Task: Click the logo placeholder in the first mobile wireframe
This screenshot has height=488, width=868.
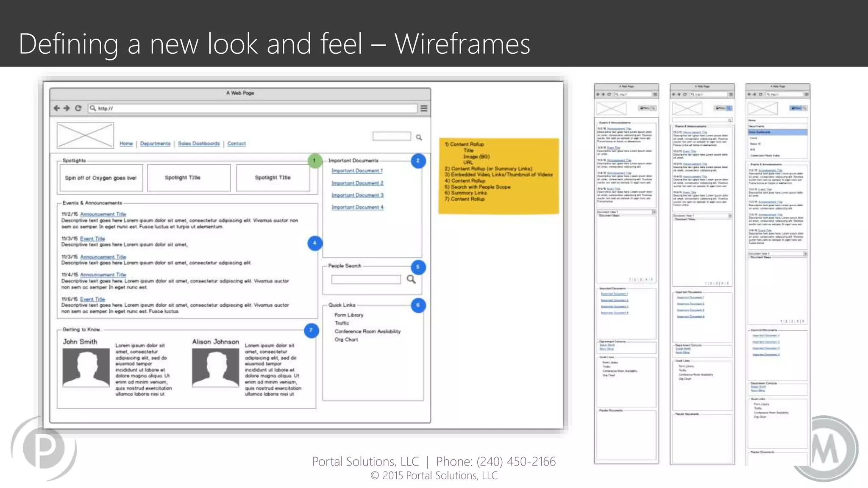Action: (x=611, y=108)
